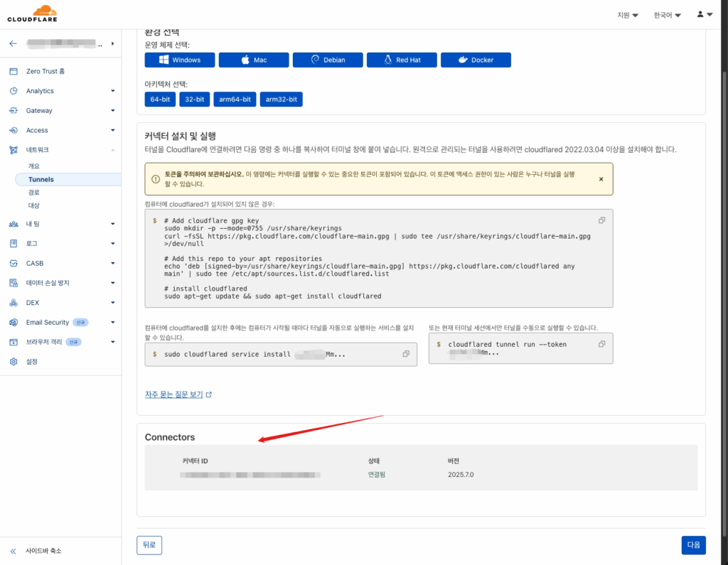Click the 브라우저 격리 icon
728x565 pixels.
pyautogui.click(x=14, y=342)
